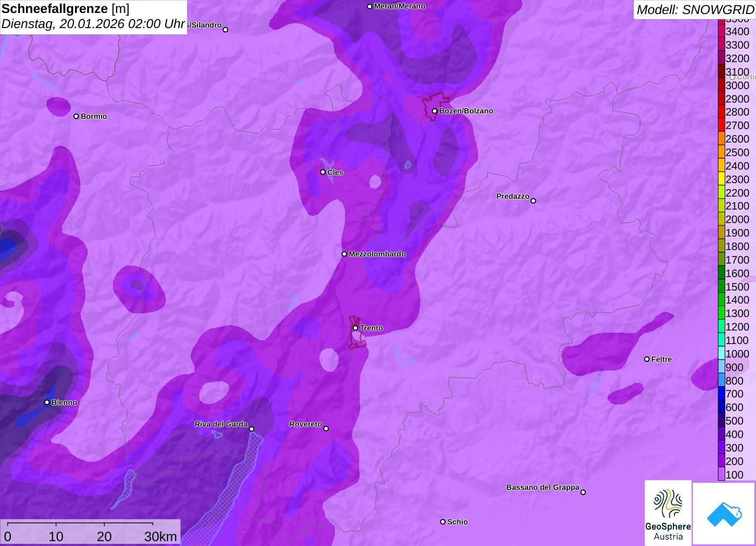The height and width of the screenshot is (546, 756).
Task: Pick the 2300 m yellow legend swatch
Action: pos(721,179)
